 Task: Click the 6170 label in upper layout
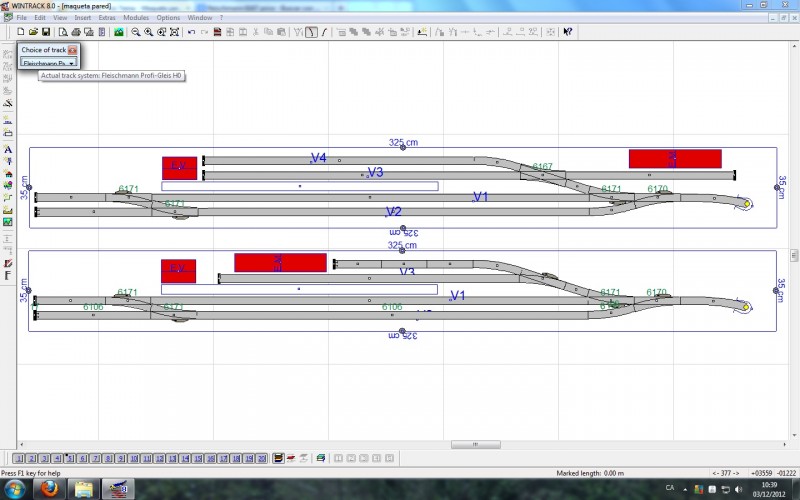[x=658, y=189]
